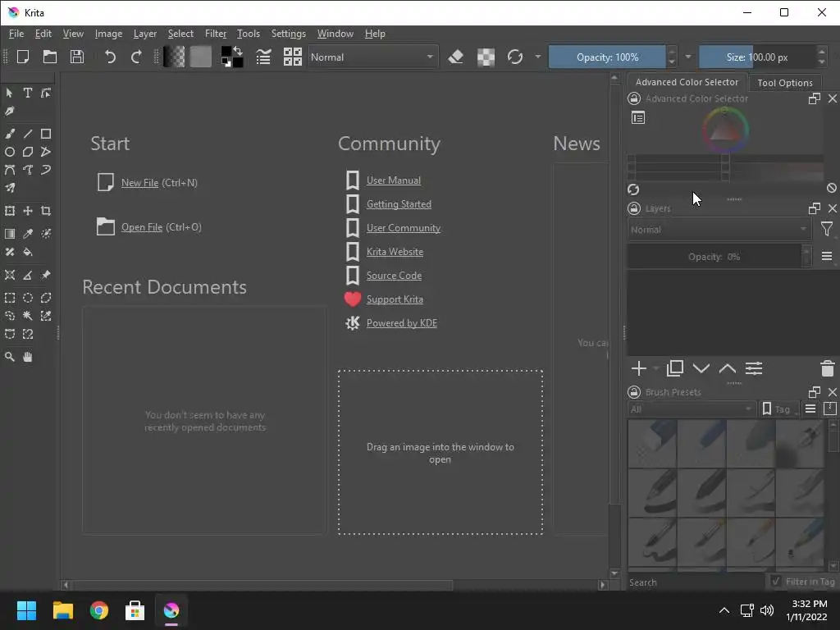Screen dimensions: 840x630
Task: Select the Measure tool
Action: coord(28,276)
